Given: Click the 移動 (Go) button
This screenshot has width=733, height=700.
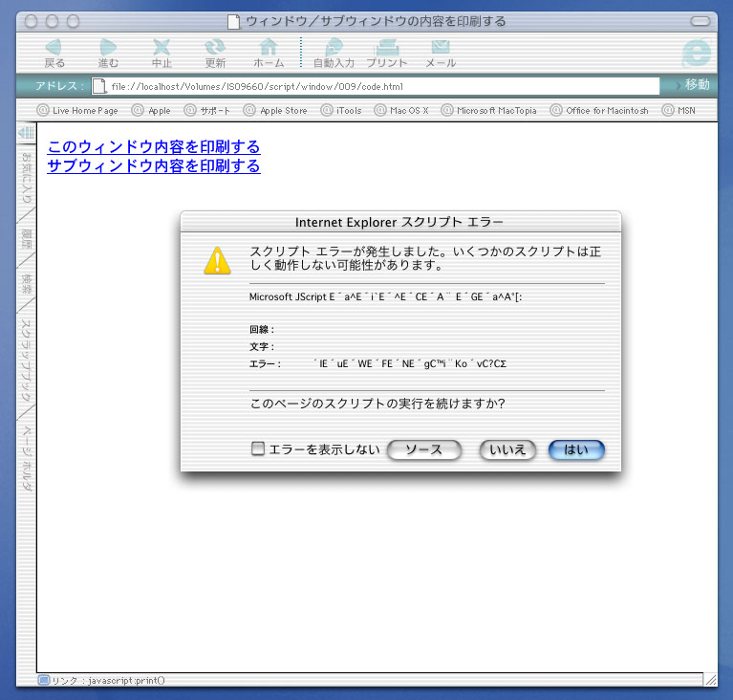Looking at the screenshot, I should [x=694, y=85].
